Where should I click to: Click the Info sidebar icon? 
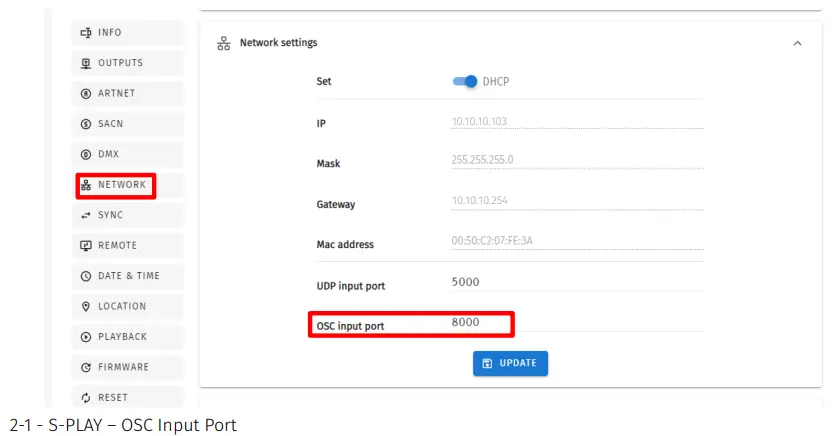(x=86, y=33)
